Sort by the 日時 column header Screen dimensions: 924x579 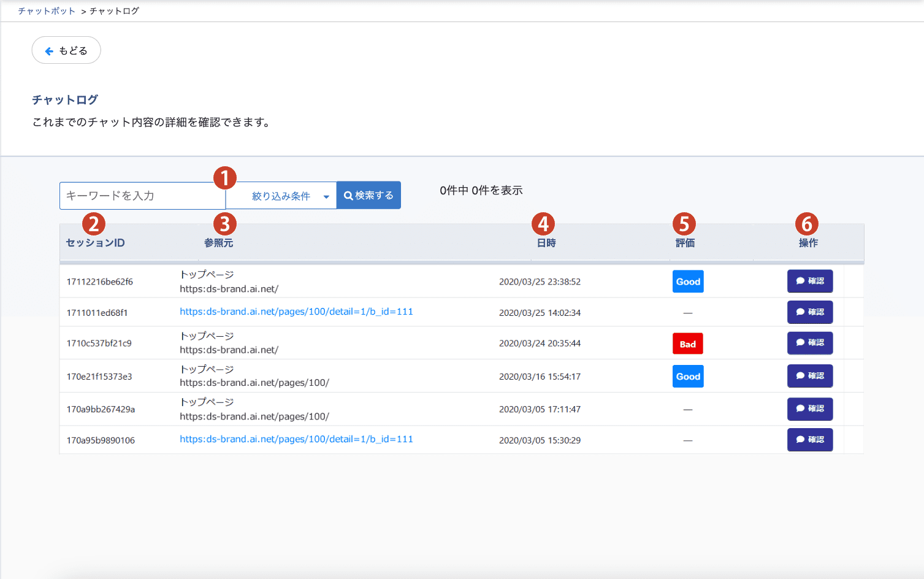pyautogui.click(x=546, y=243)
